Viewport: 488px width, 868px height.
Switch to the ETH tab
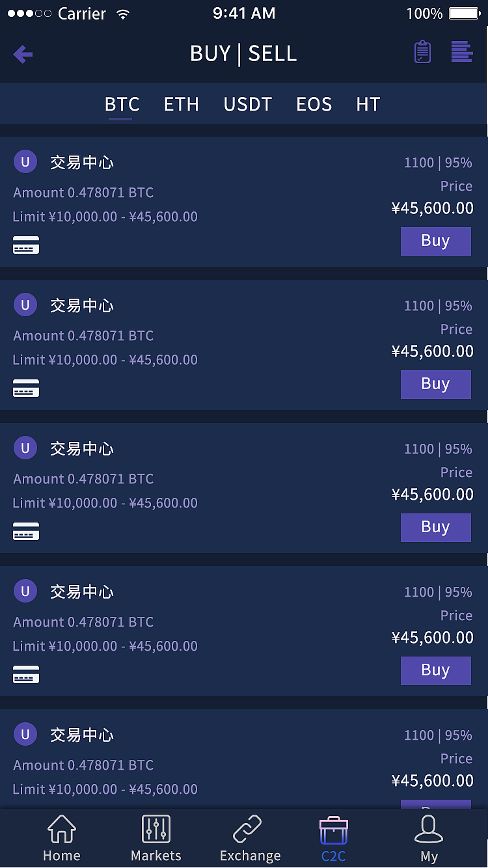[x=181, y=104]
